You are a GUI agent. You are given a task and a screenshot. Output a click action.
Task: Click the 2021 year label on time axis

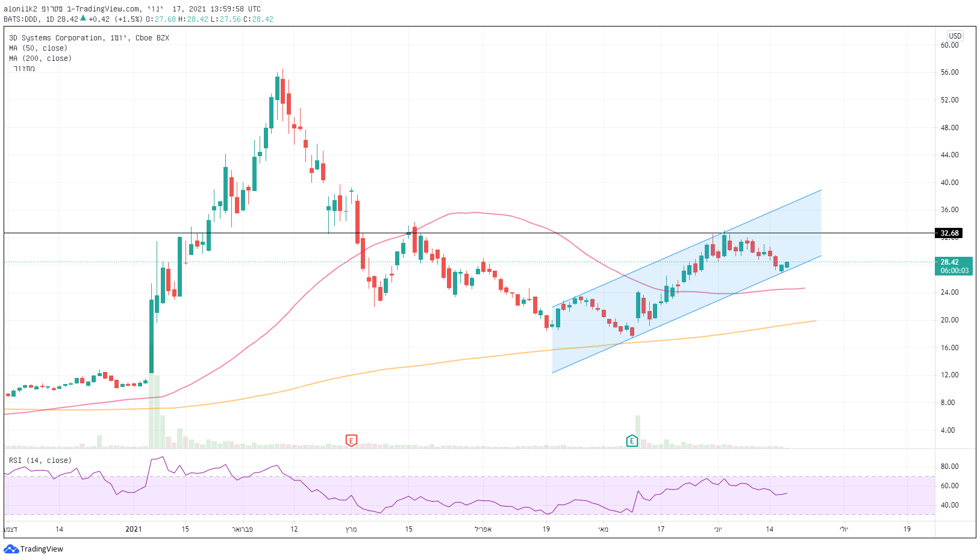134,529
